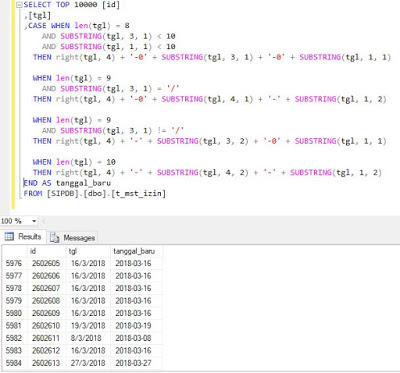Click tgl cell 27/3/2018
The width and height of the screenshot is (400, 373).
(88, 363)
